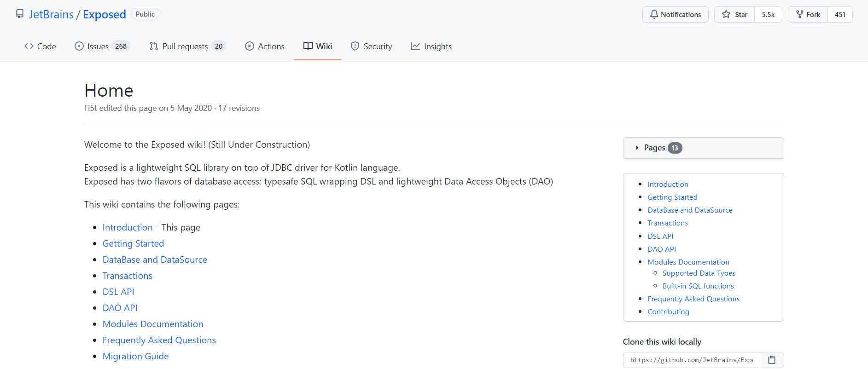Screen dimensions: 868x369
Task: Click the Pull requests count badge 20
Action: pos(219,46)
